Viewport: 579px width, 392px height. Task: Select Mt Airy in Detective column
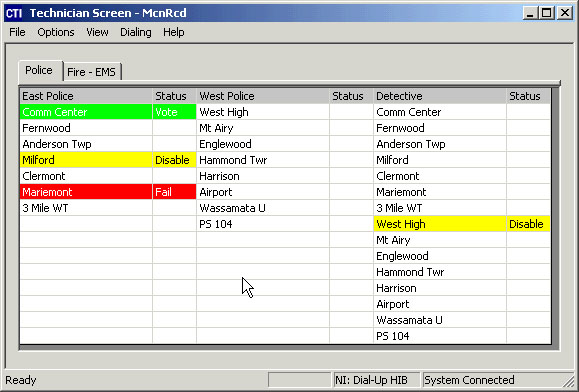tap(440, 240)
